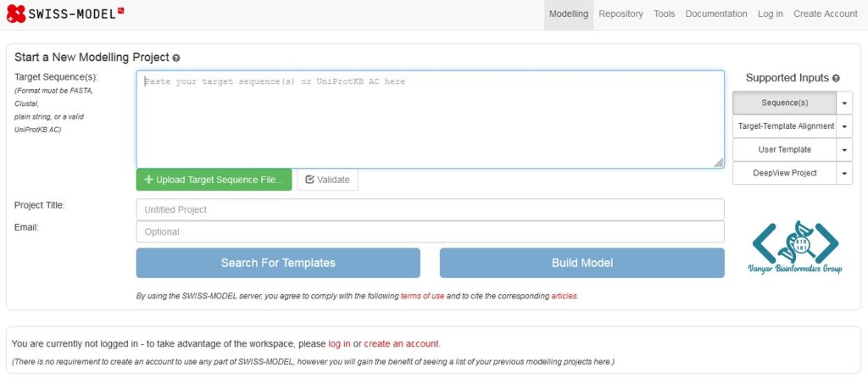Open the Modelling tab

click(569, 14)
